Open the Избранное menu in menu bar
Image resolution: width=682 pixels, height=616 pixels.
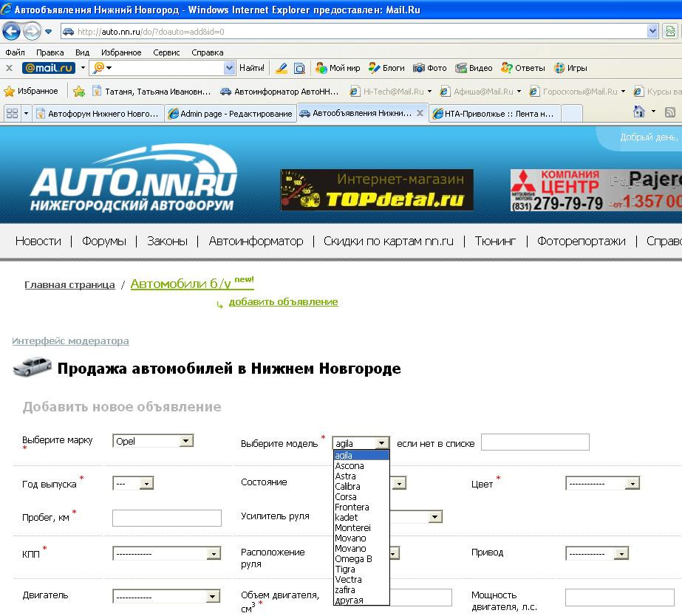pos(121,52)
